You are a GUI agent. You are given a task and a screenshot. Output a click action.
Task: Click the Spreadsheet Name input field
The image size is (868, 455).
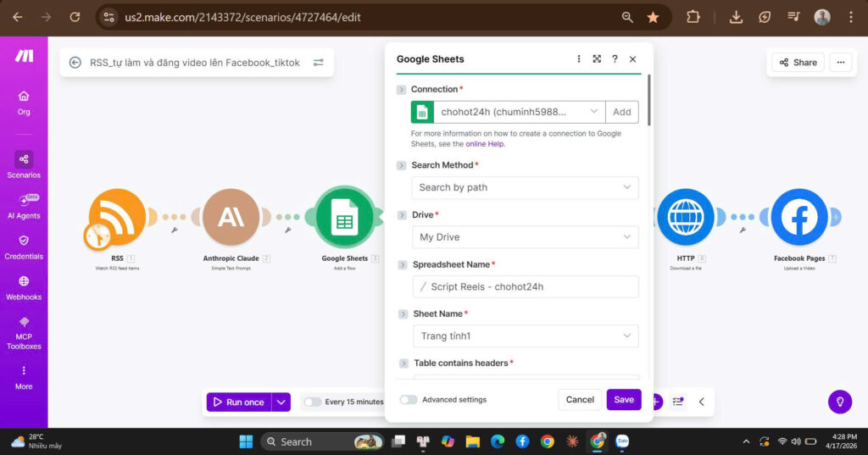click(525, 286)
